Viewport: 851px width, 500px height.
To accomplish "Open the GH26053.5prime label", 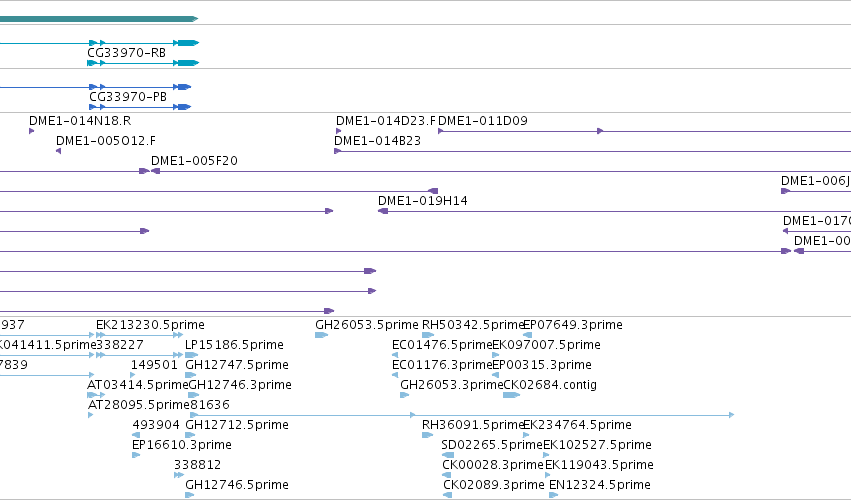I will pyautogui.click(x=367, y=325).
